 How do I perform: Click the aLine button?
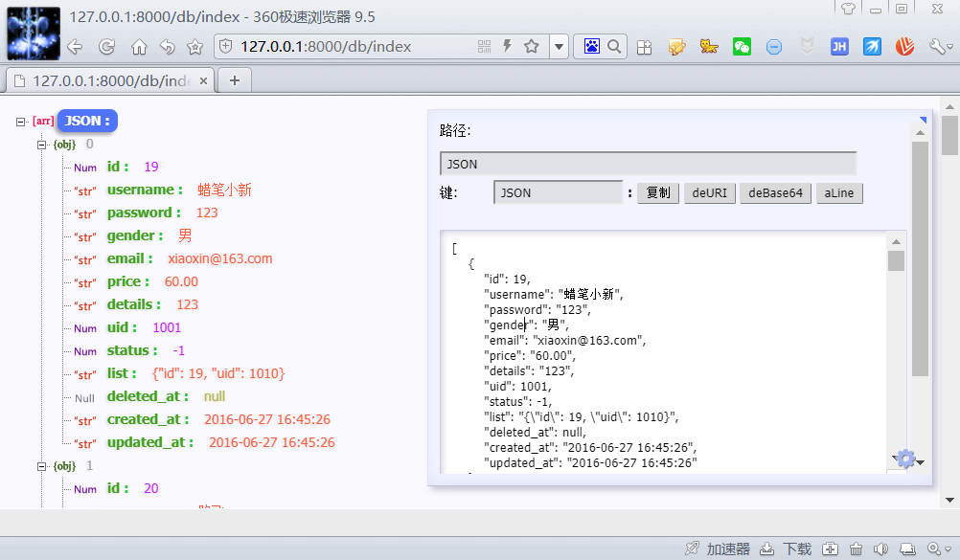(838, 192)
